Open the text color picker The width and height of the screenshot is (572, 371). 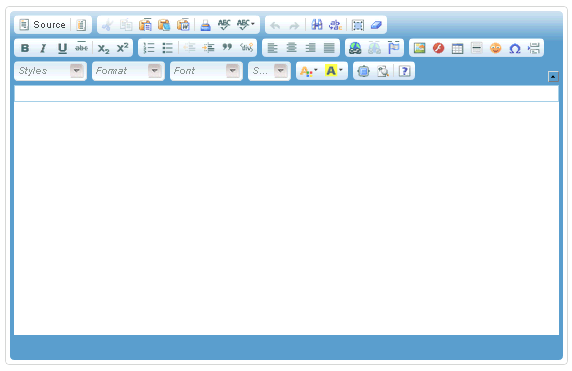coord(309,71)
